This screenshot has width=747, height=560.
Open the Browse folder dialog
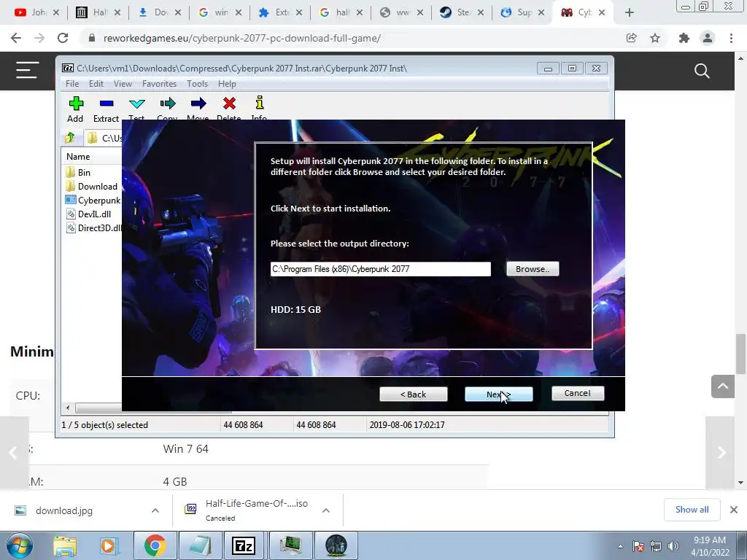coord(532,269)
